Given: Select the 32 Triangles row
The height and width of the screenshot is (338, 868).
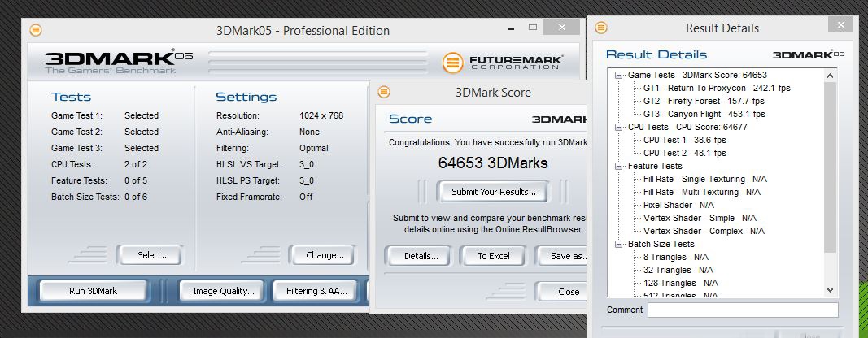Looking at the screenshot, I should coord(678,270).
